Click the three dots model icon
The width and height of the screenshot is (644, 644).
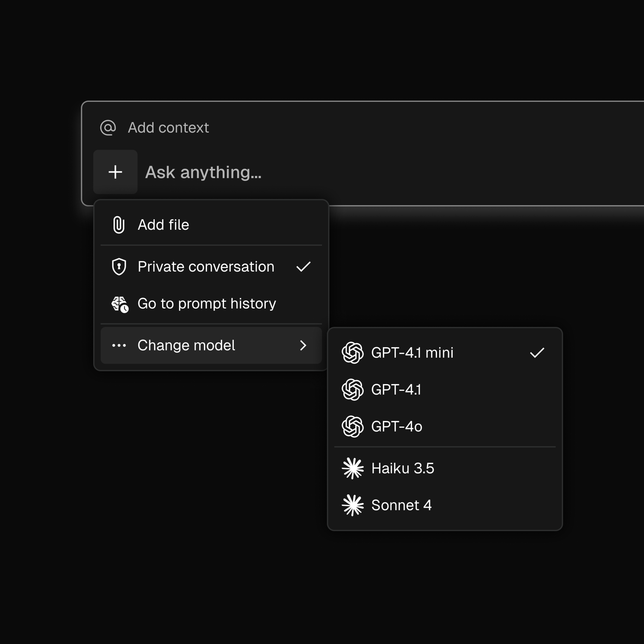tap(119, 345)
